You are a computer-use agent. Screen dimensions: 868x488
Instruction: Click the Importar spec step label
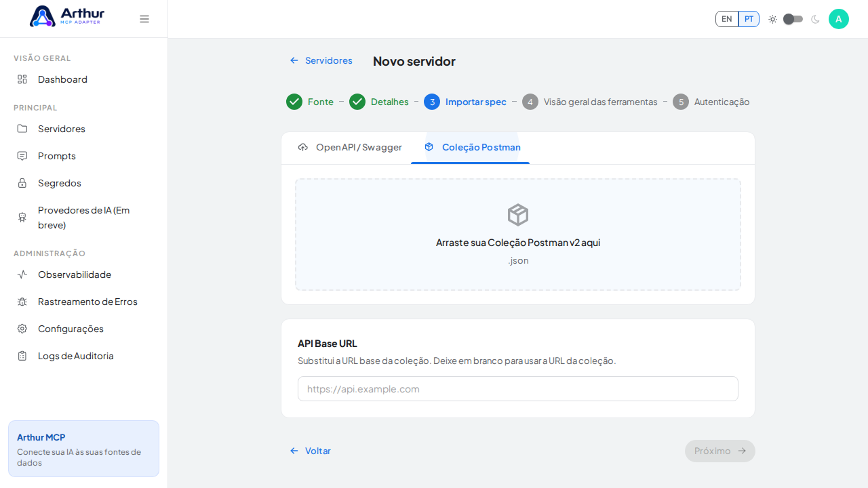(476, 102)
